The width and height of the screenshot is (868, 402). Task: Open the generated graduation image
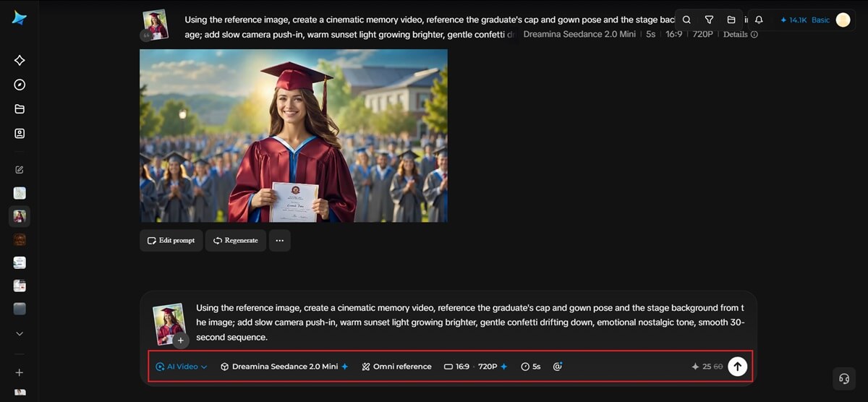point(294,135)
